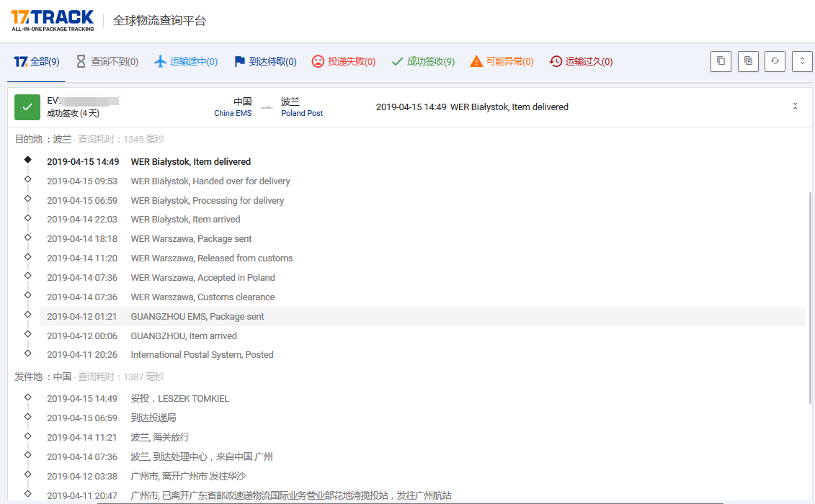The width and height of the screenshot is (815, 504).
Task: Select the sad-face 投递失败 delivery failure icon
Action: click(x=317, y=62)
